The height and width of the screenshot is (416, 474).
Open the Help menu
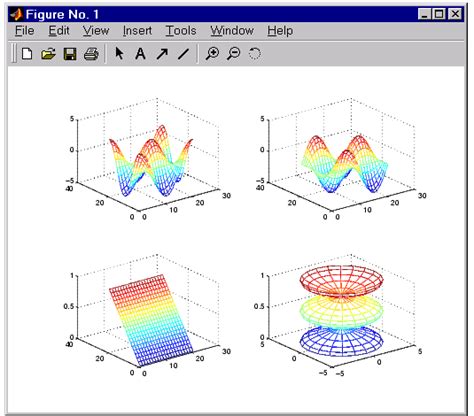(x=280, y=31)
